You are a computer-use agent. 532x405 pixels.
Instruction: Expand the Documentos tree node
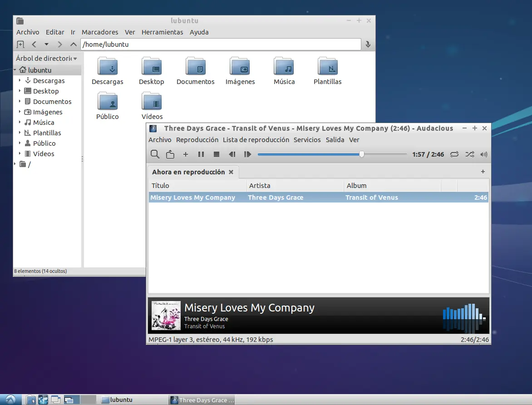[x=20, y=101]
